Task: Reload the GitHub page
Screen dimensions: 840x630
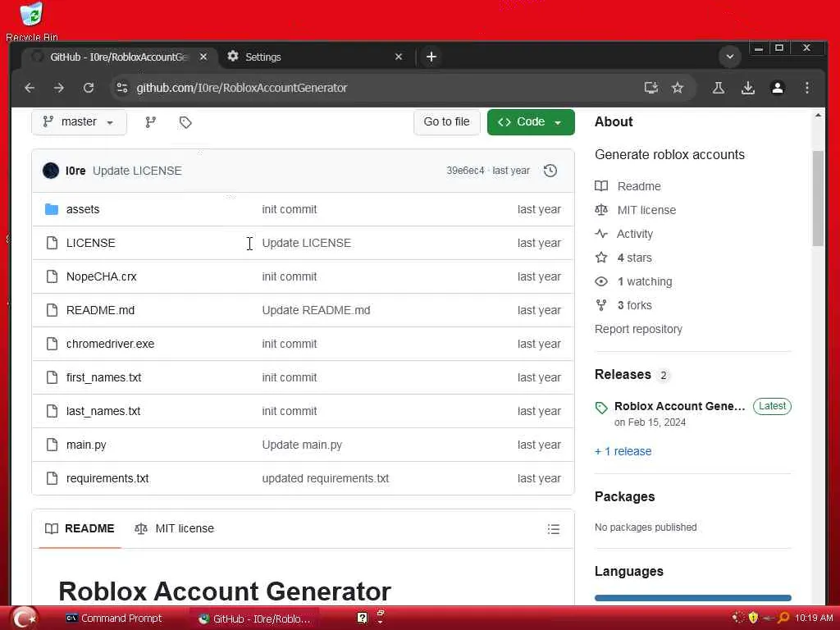Action: click(89, 88)
